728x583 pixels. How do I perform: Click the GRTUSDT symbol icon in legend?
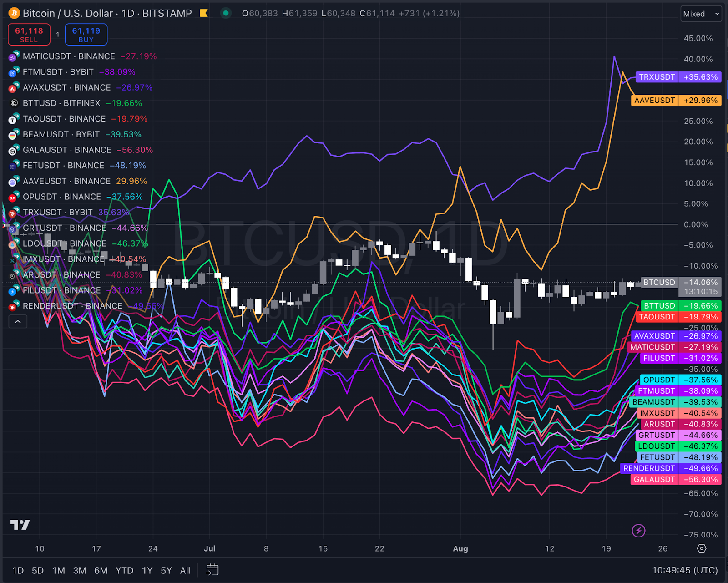(x=14, y=228)
